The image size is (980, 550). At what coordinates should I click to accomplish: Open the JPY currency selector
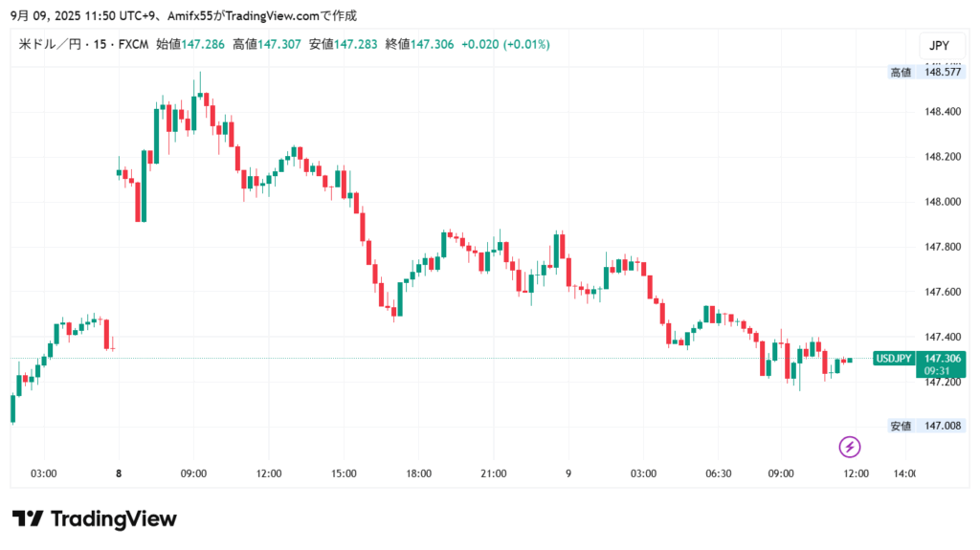[939, 45]
